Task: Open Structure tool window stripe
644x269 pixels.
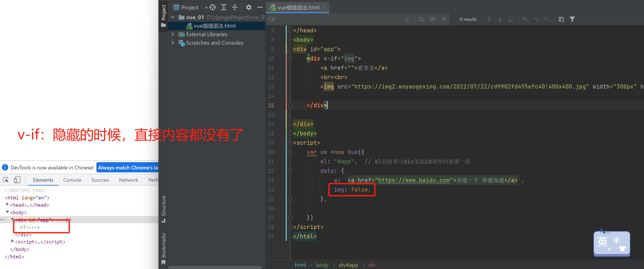Action: tap(163, 209)
